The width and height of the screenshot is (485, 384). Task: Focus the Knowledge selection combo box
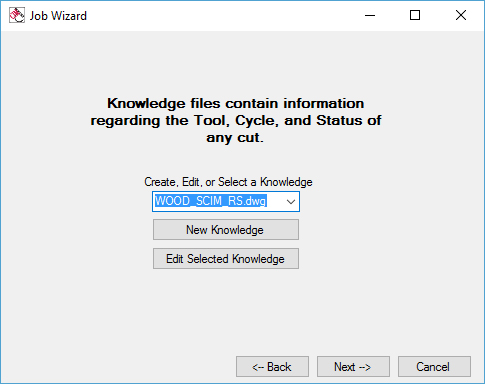(x=226, y=201)
